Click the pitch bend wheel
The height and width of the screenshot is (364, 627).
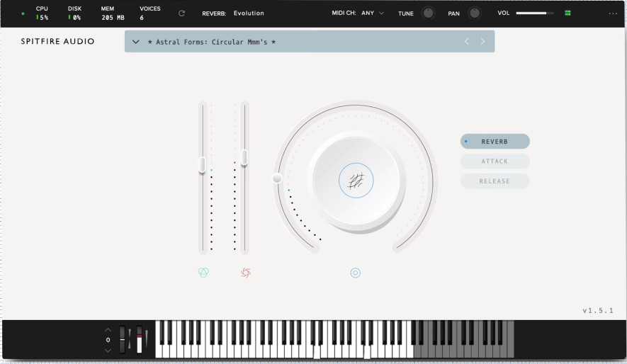[123, 340]
